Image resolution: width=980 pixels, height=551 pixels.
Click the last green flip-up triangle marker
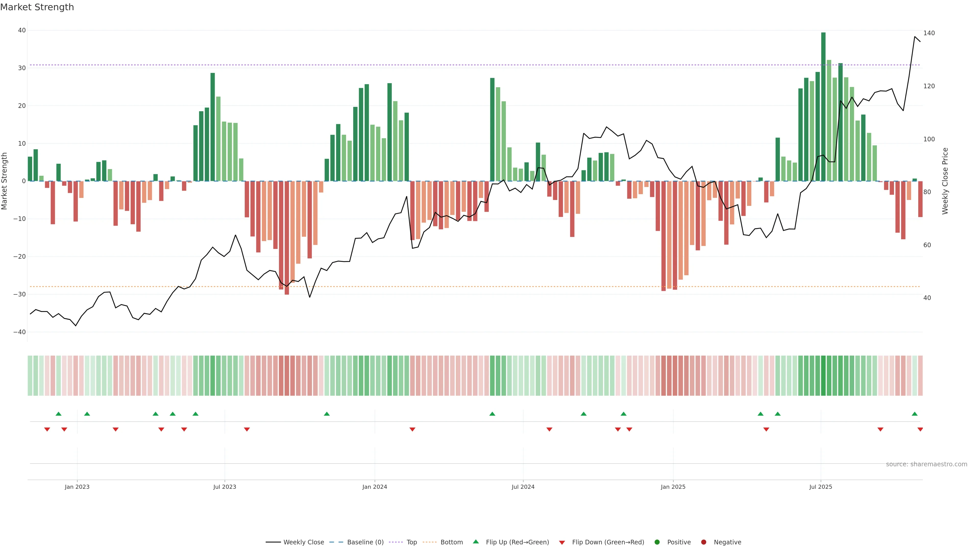tap(915, 414)
